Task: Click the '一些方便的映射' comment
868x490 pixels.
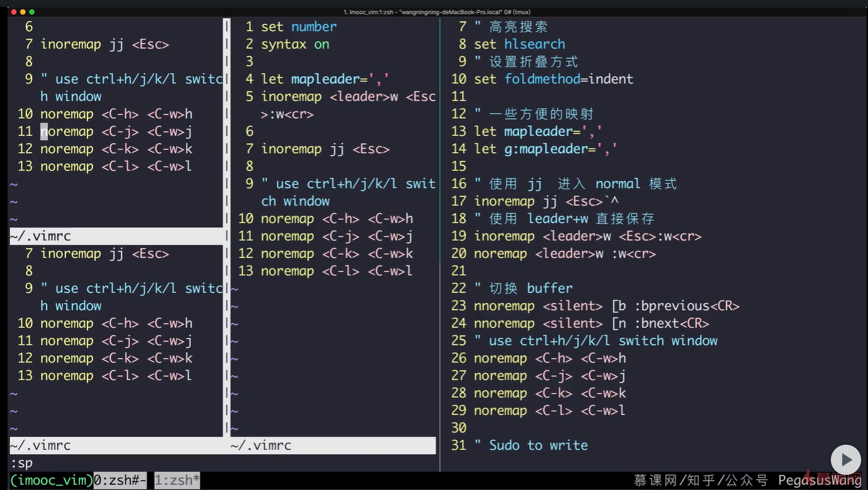Action: [x=534, y=114]
